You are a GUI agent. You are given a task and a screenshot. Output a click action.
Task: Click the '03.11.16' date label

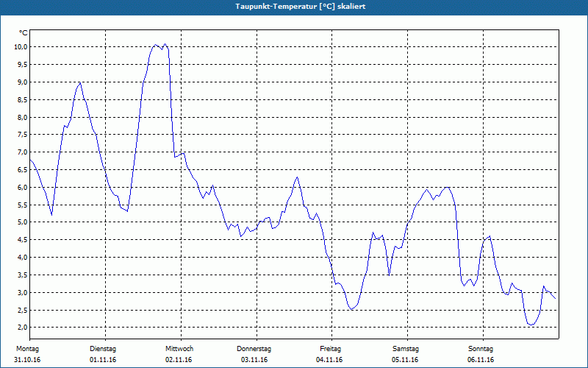(254, 360)
